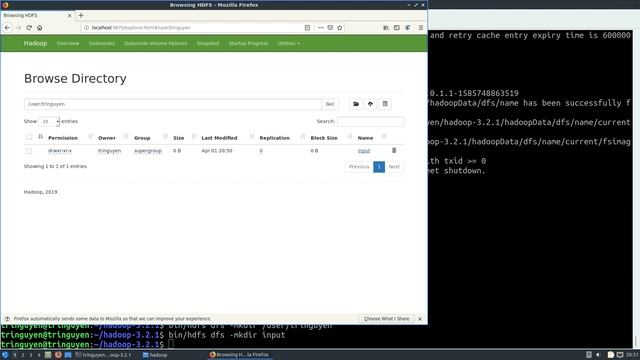Switch to workspace 2 on taskbar
Viewport: 640px width, 360px height.
click(23, 355)
